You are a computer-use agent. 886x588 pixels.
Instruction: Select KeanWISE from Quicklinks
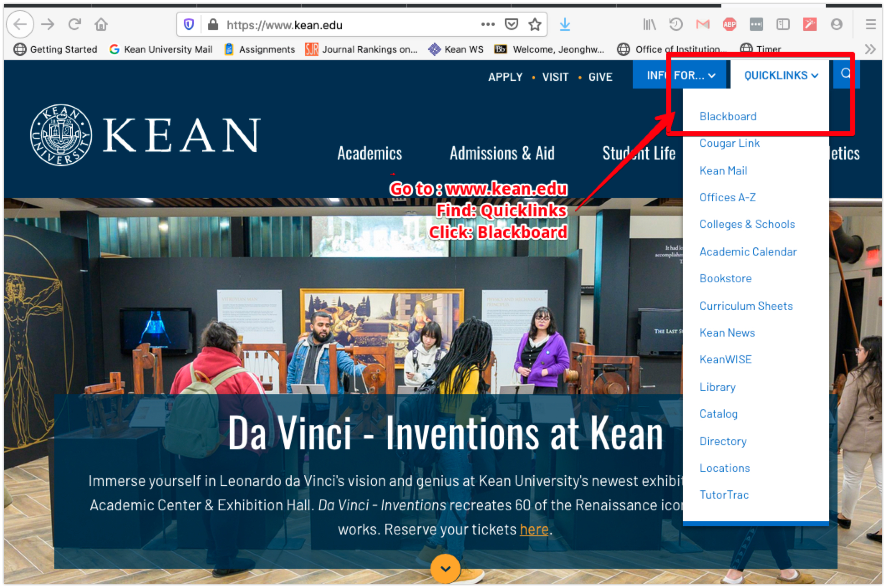[726, 360]
